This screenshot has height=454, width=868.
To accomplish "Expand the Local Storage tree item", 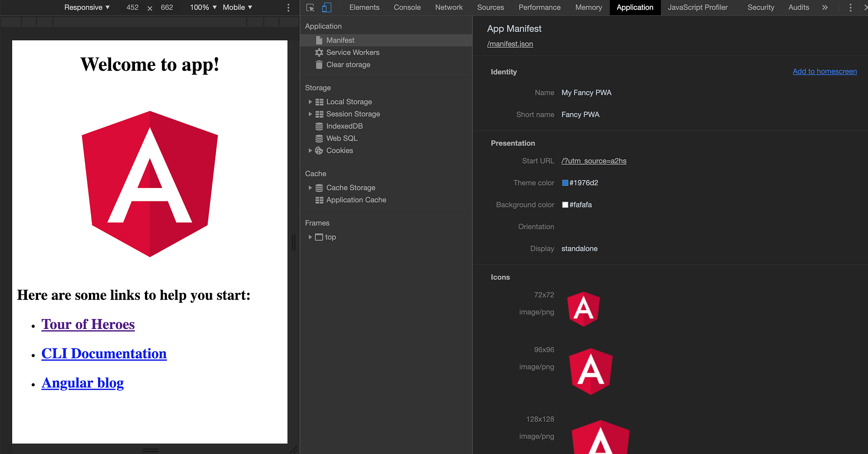I will click(310, 102).
